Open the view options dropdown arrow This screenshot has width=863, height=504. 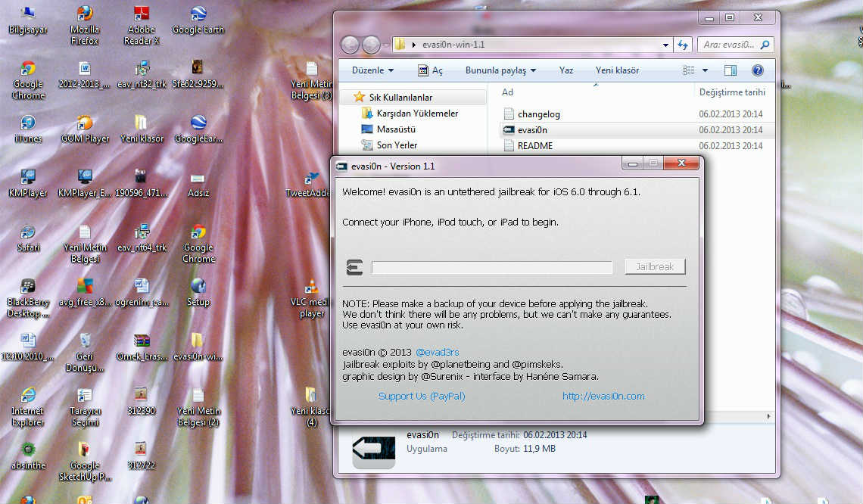point(705,70)
